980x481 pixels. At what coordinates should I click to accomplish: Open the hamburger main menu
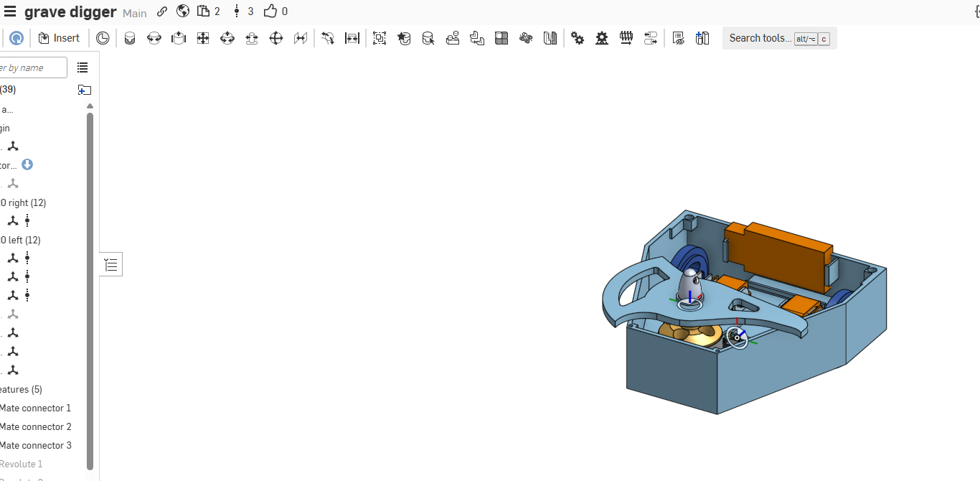(10, 11)
